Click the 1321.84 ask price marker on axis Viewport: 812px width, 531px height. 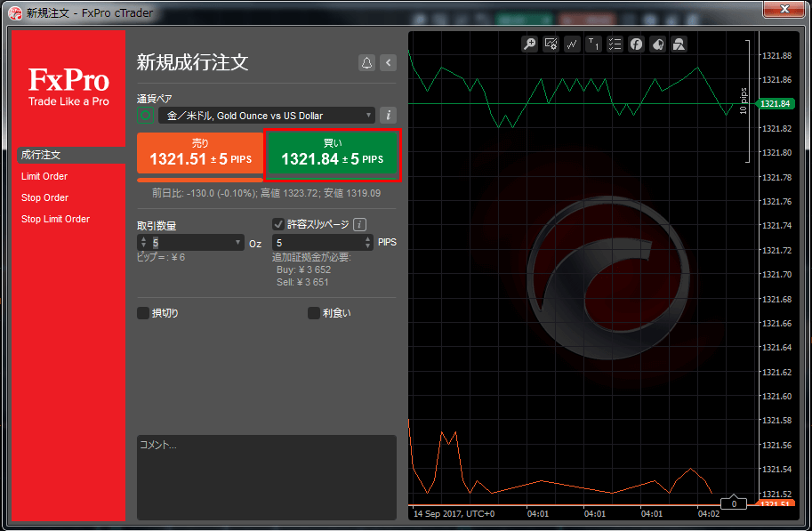[776, 103]
